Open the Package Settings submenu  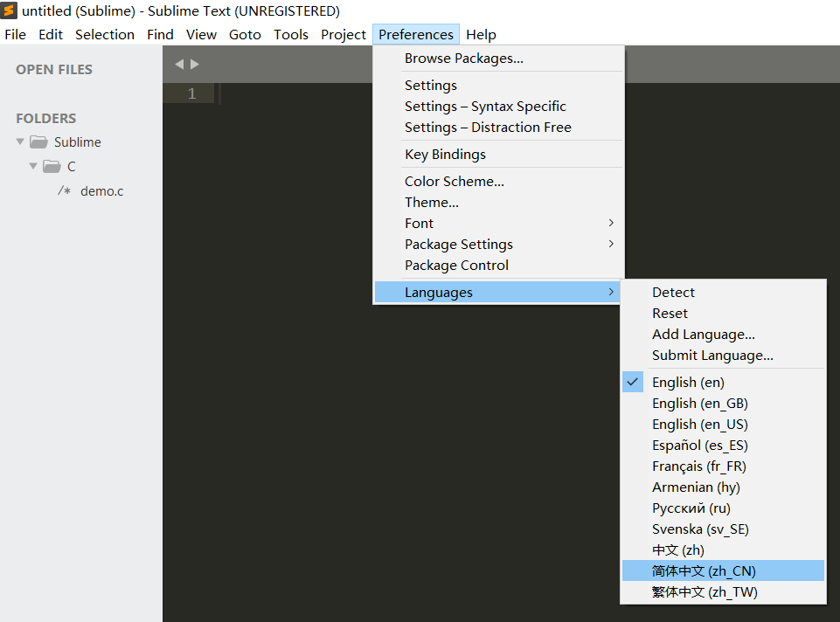tap(498, 244)
